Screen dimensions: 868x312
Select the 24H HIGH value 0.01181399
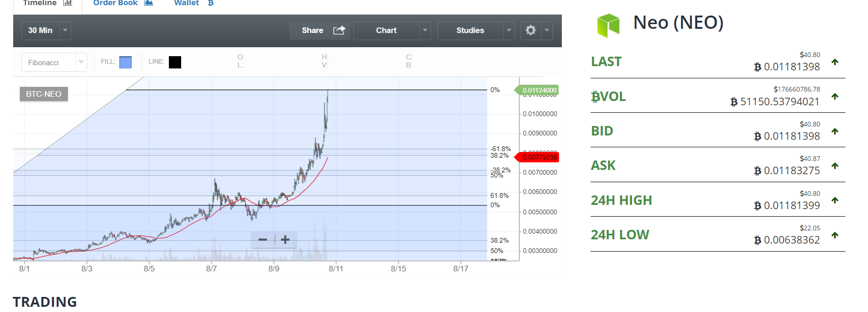(792, 206)
